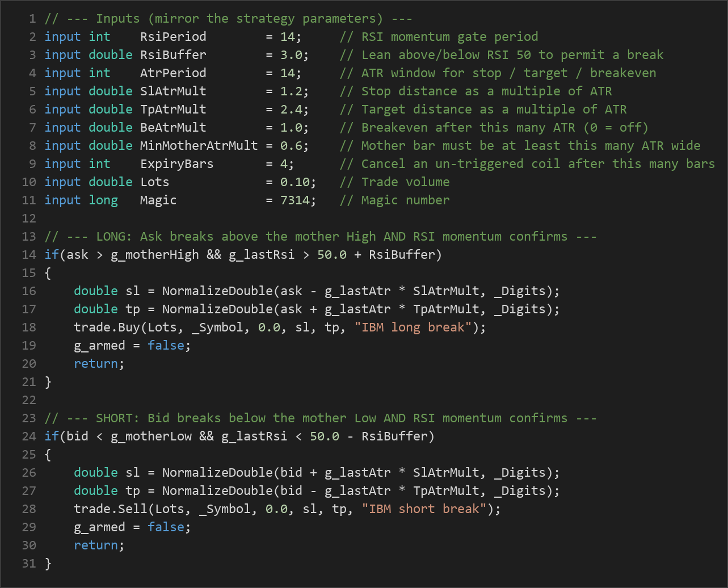This screenshot has height=588, width=728.
Task: Click the value 7314 on the Magic line
Action: [295, 200]
